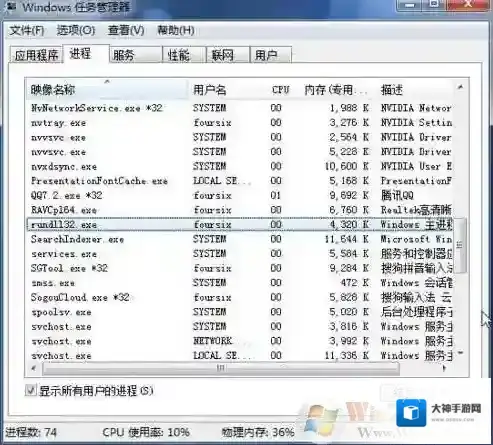Viewport: 493px width, 445px height.
Task: Select rundll32.exe process row
Action: click(240, 225)
